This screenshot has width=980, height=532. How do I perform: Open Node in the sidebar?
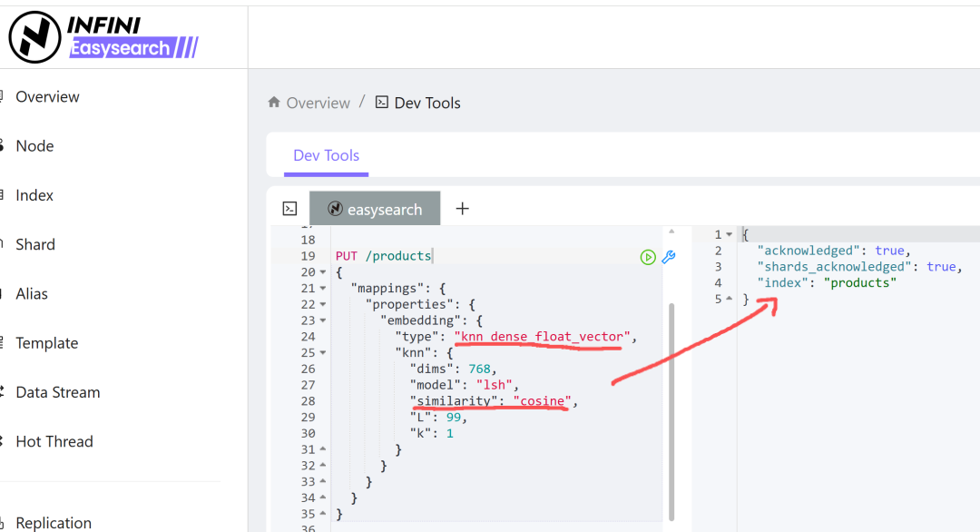(x=35, y=145)
